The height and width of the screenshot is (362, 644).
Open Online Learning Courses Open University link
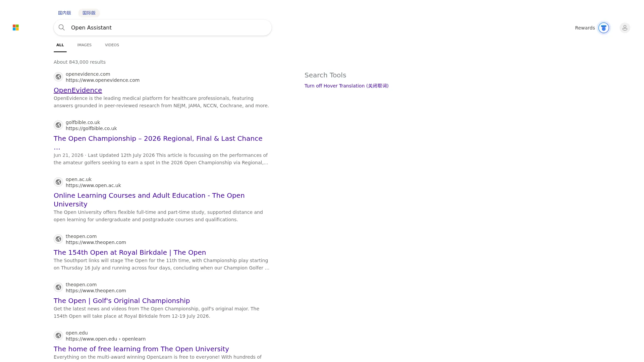(149, 200)
